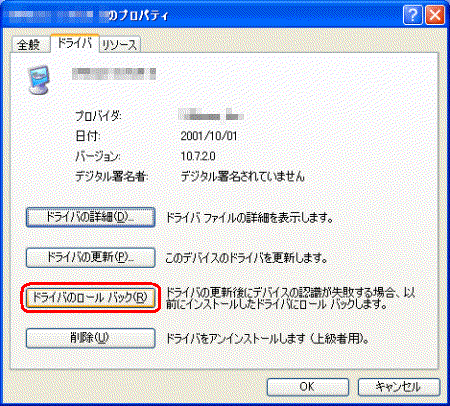Click the ドライバ ファイルの詳細を表示します description
The height and width of the screenshot is (406, 450).
[249, 218]
